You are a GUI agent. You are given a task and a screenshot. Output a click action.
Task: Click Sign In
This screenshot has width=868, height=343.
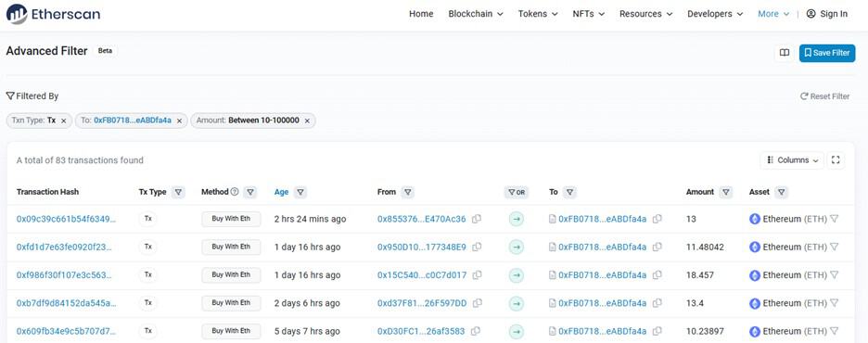click(834, 14)
